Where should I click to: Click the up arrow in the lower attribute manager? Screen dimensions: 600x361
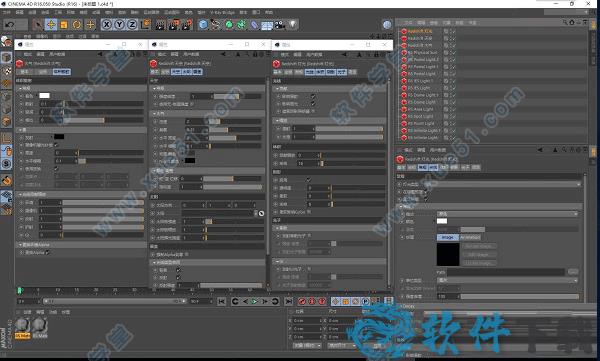pos(555,150)
